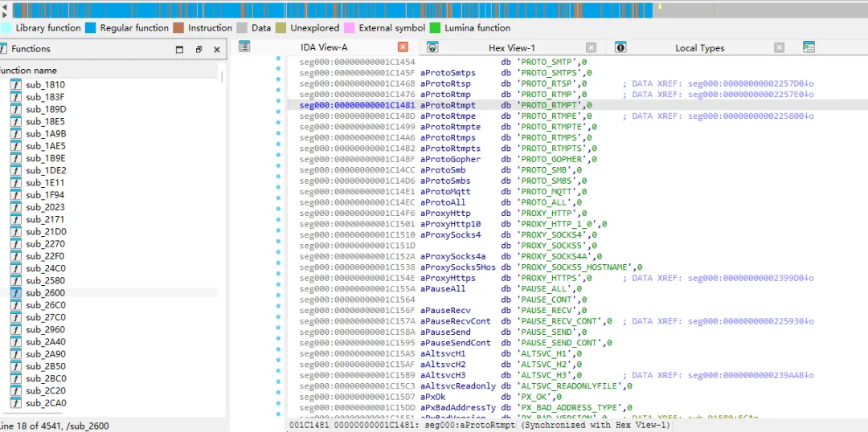The height and width of the screenshot is (432, 868).
Task: Click the sub_26C0 function icon
Action: (16, 305)
